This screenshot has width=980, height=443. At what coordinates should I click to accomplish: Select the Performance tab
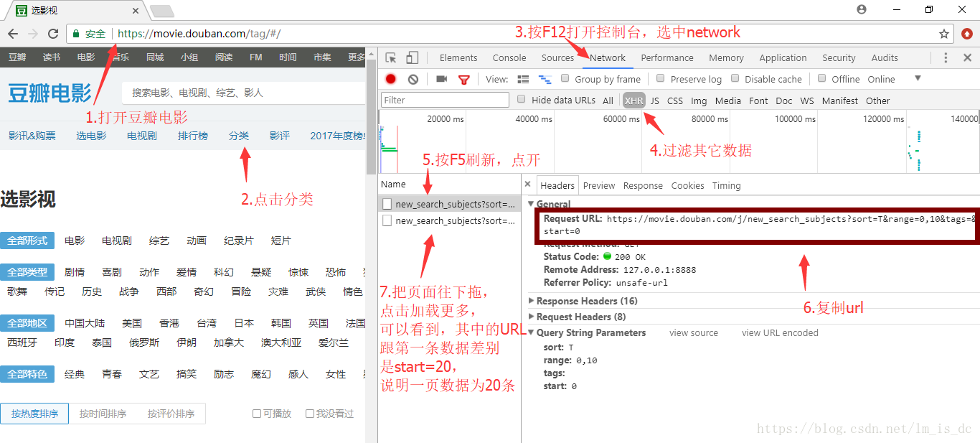pos(667,57)
